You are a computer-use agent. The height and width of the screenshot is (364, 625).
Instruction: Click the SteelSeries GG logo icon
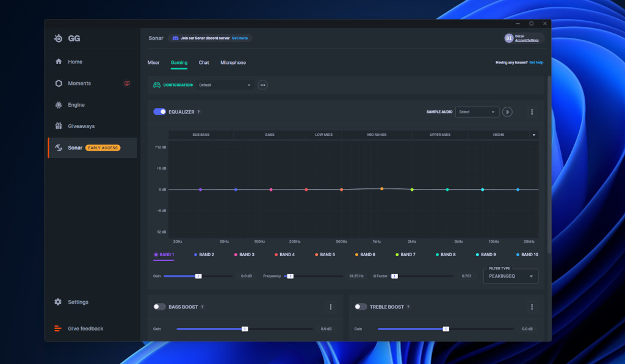click(58, 38)
